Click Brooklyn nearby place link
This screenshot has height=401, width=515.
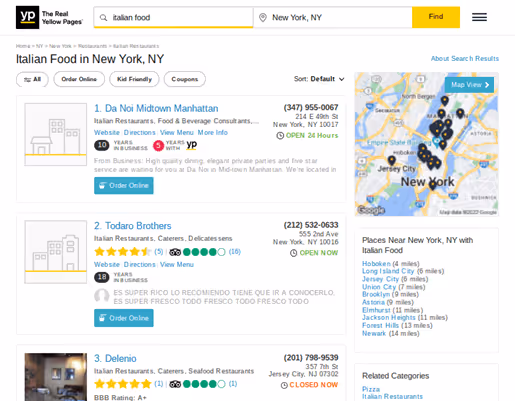pyautogui.click(x=376, y=294)
